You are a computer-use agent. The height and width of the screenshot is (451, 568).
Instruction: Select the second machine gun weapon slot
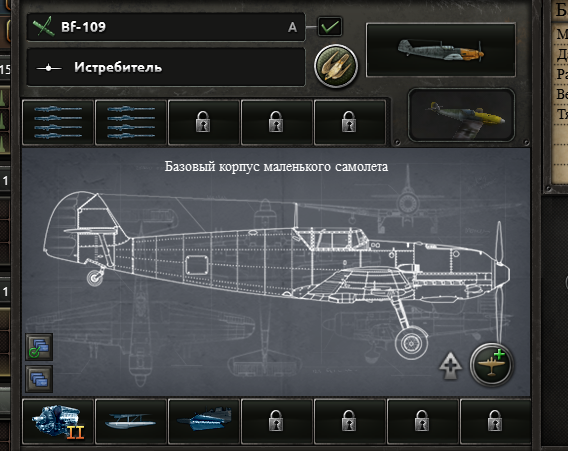pyautogui.click(x=131, y=122)
